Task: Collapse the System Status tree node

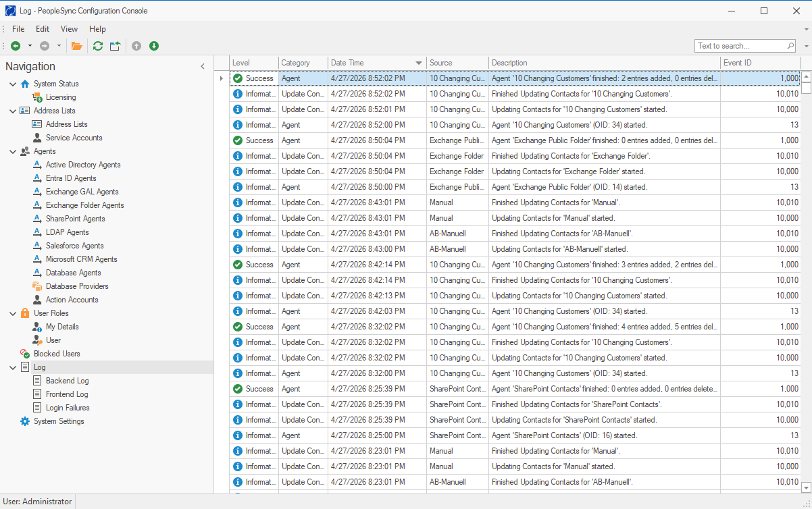Action: (x=13, y=84)
